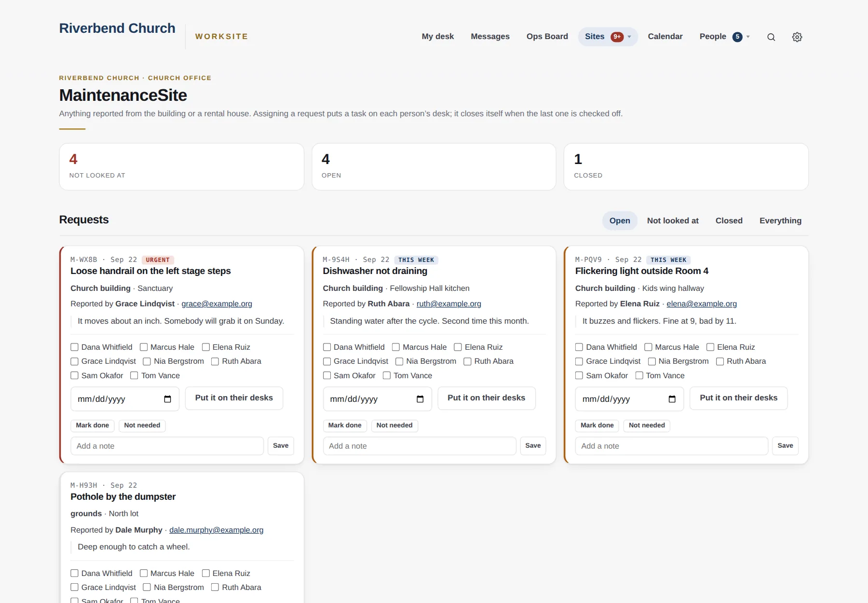Check Elena Ruiz on Pothole card
Image resolution: width=868 pixels, height=603 pixels.
[206, 573]
